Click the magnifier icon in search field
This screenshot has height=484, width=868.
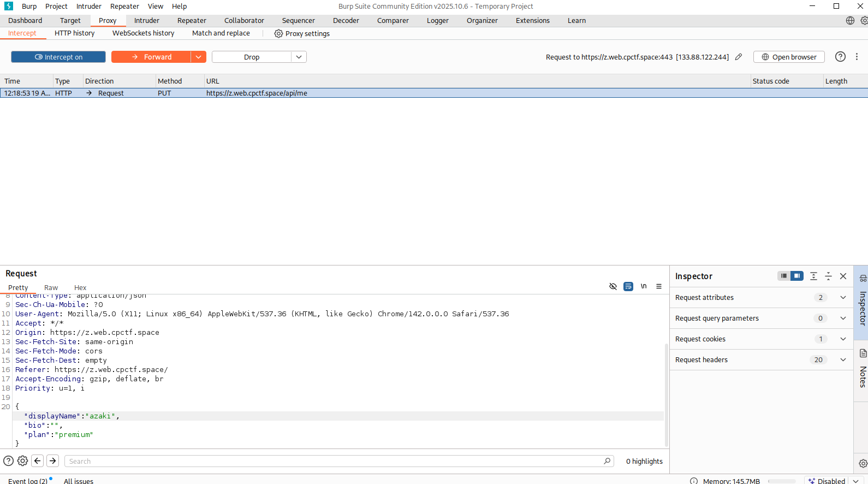(x=607, y=461)
